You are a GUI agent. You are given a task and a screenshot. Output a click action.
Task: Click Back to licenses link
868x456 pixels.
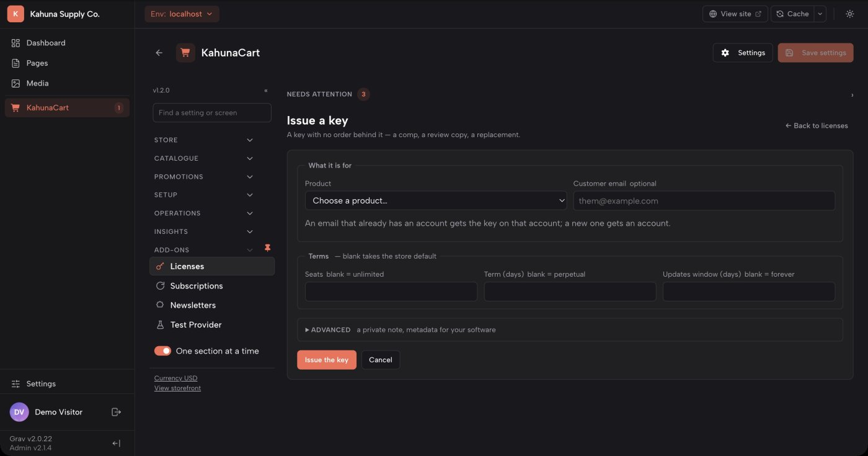pos(817,125)
